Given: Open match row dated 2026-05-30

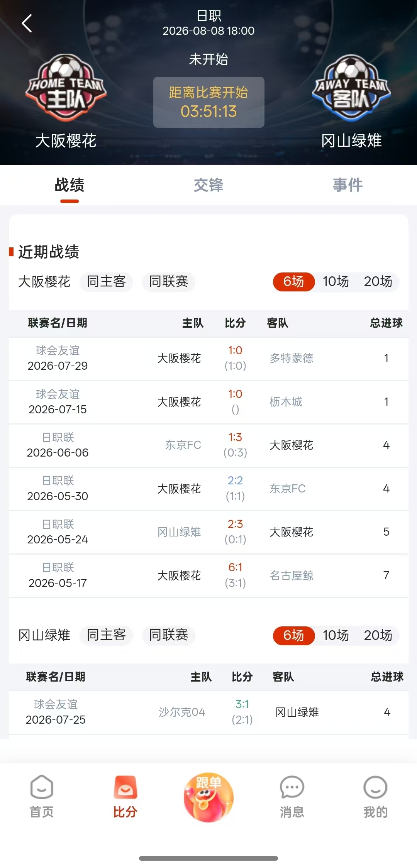Looking at the screenshot, I should coord(208,489).
